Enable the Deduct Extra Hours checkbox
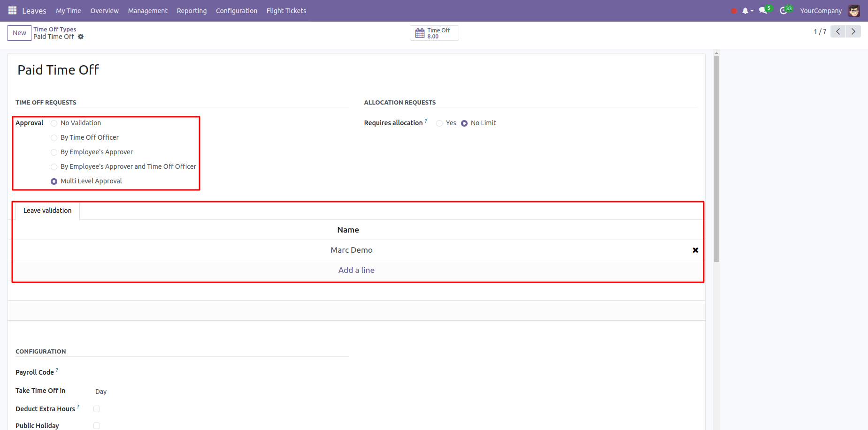Viewport: 868px width, 430px height. (x=97, y=409)
